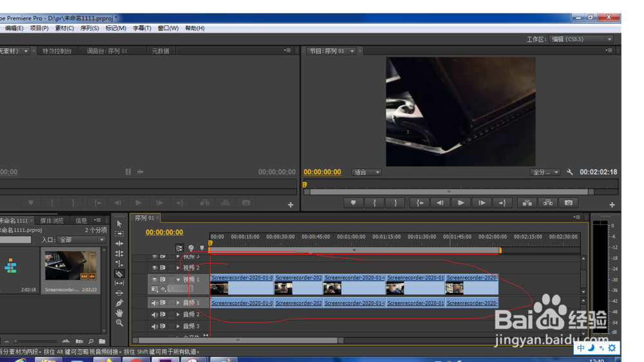The width and height of the screenshot is (644, 362).
Task: Toggle track lock box on 视频 2
Action: click(171, 268)
